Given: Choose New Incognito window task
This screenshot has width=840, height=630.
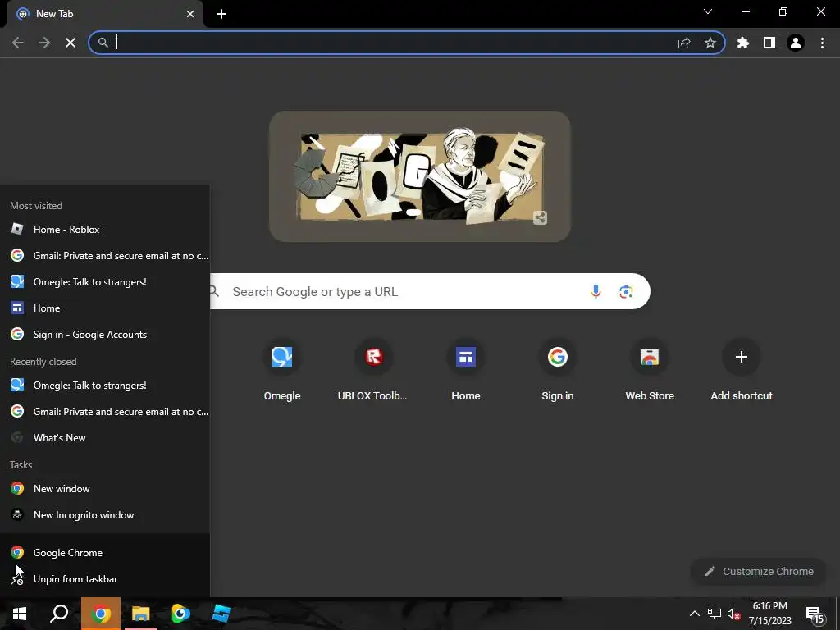Looking at the screenshot, I should (105, 515).
